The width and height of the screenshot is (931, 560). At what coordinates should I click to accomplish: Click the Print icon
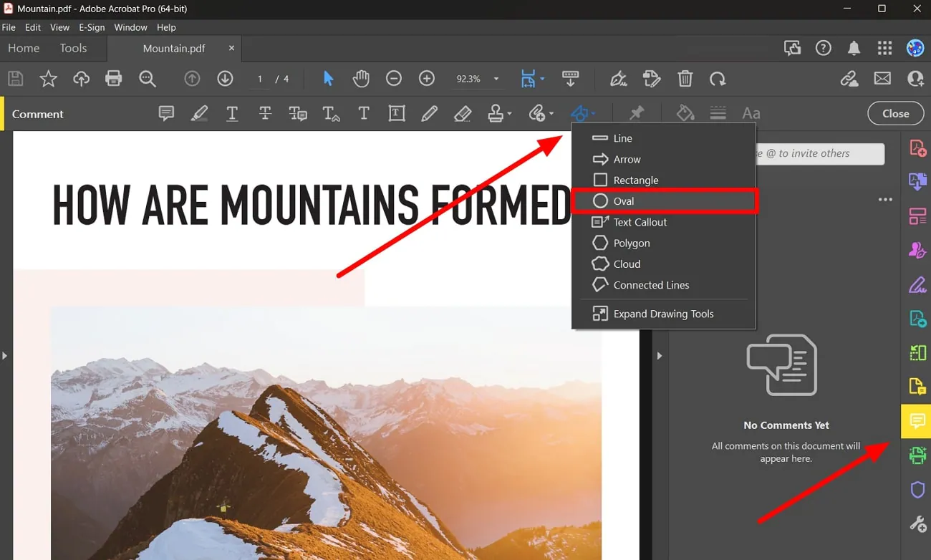[114, 79]
